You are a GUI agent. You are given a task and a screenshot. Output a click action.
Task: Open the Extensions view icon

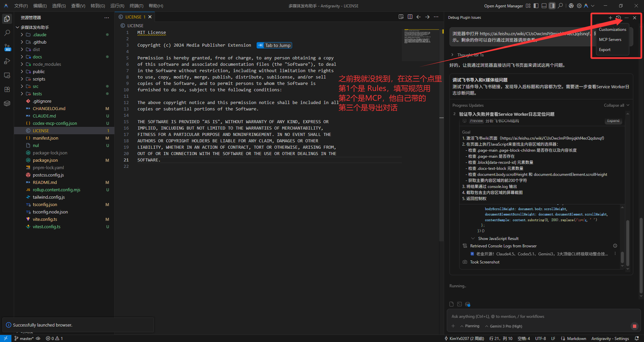[x=7, y=89]
